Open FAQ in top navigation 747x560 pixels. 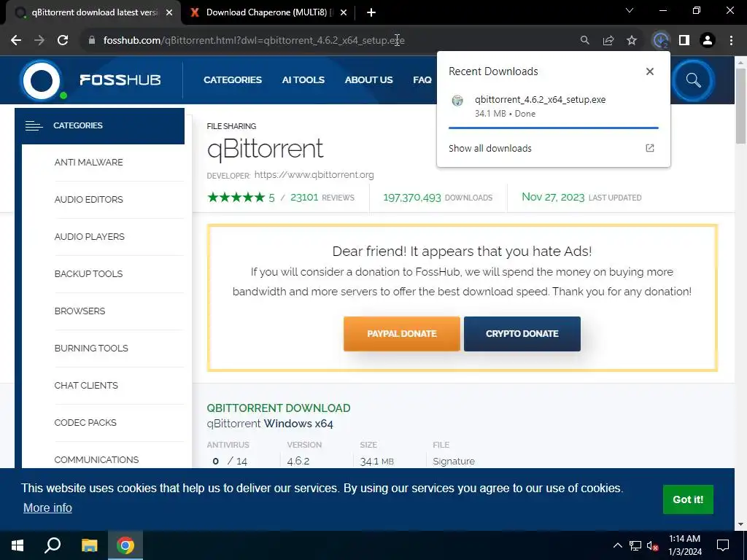tap(422, 80)
